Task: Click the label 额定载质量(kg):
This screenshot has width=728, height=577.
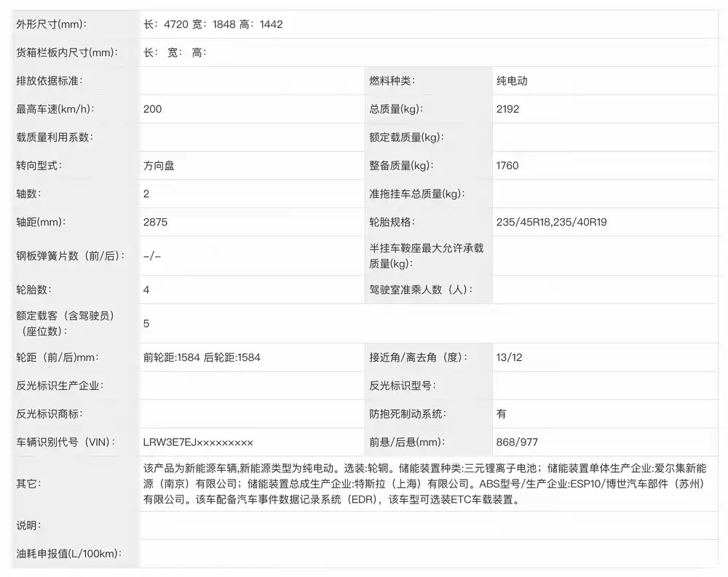Action: point(407,138)
